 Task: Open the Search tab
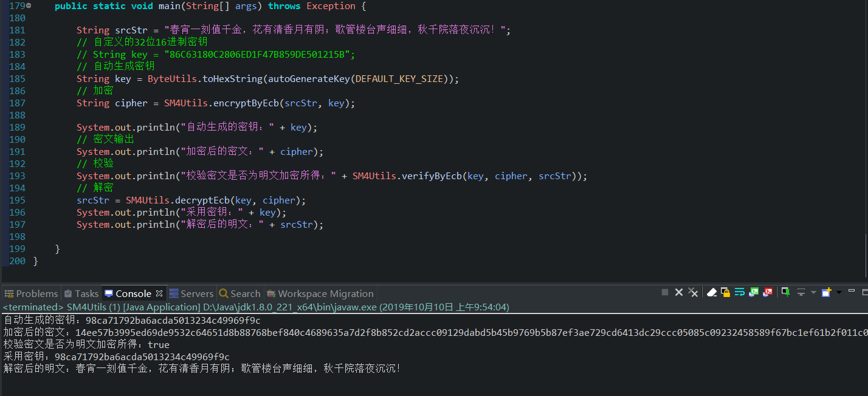(239, 293)
